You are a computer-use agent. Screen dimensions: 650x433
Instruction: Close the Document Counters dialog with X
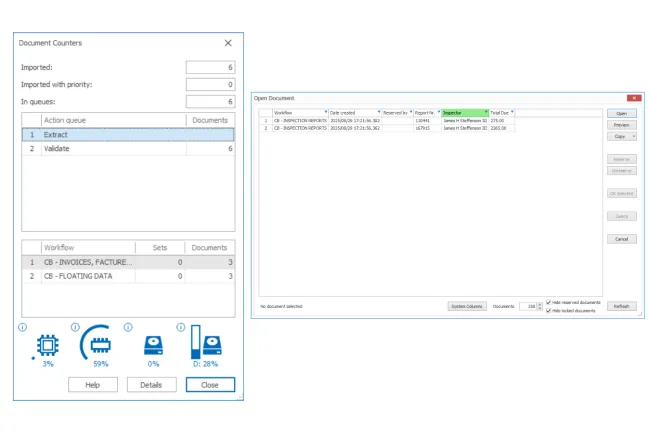pos(228,43)
